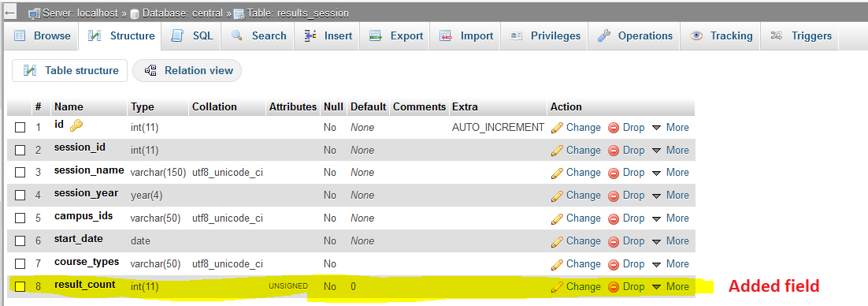Viewport: 868px width, 306px height.
Task: Switch to the Browse tab
Action: point(43,36)
